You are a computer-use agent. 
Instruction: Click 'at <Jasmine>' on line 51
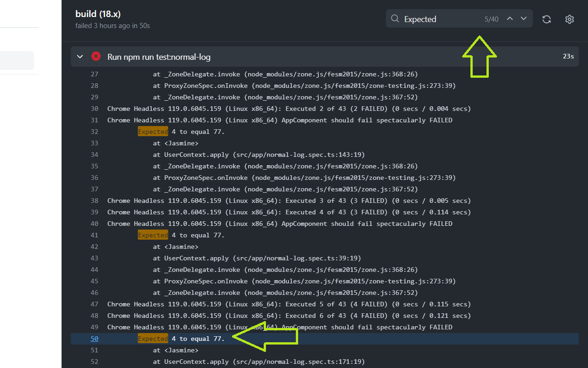pos(175,350)
